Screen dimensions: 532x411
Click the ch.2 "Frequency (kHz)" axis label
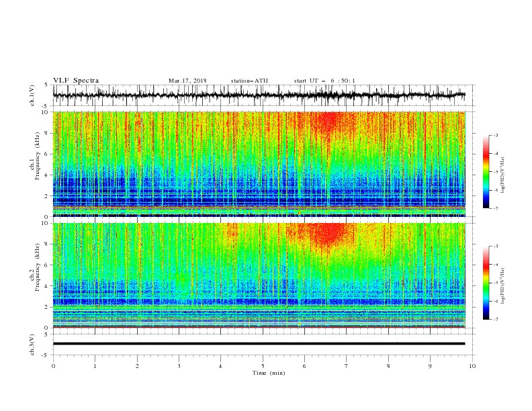coord(38,267)
